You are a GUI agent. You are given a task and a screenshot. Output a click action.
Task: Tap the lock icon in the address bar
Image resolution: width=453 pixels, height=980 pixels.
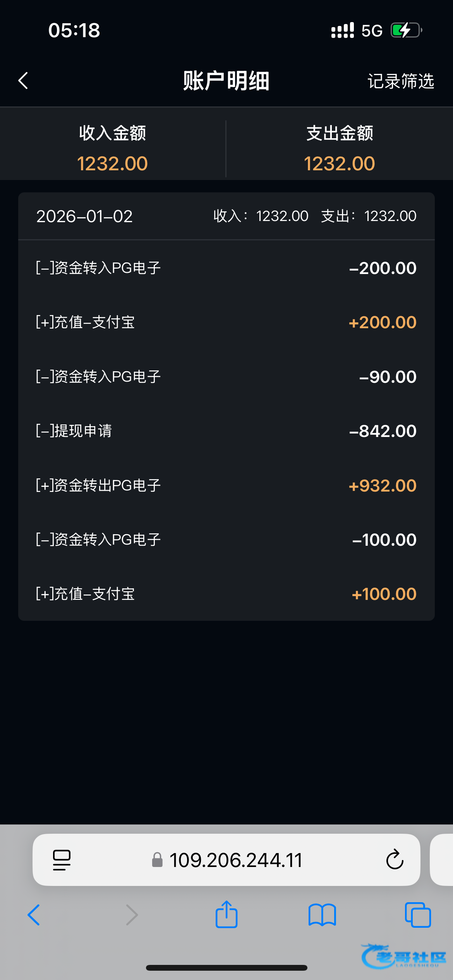click(157, 860)
